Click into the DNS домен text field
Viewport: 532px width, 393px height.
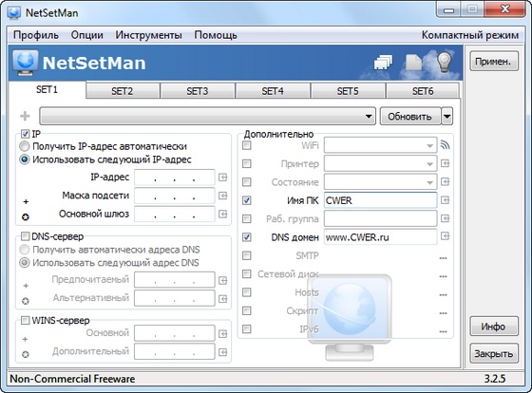pyautogui.click(x=380, y=237)
